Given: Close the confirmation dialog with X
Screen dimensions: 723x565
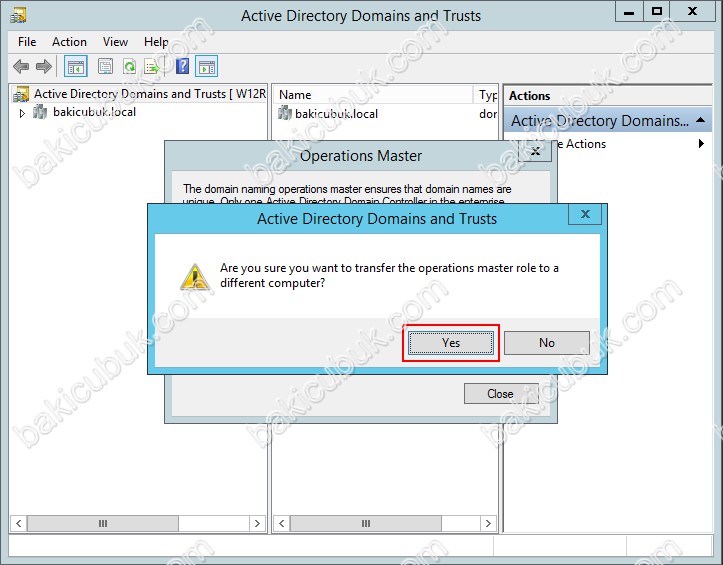Looking at the screenshot, I should (x=585, y=214).
